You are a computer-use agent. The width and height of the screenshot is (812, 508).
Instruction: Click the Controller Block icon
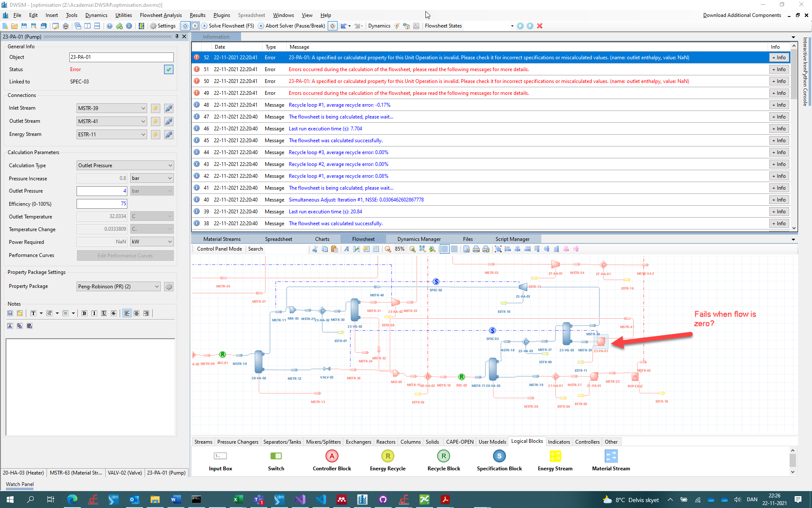332,456
